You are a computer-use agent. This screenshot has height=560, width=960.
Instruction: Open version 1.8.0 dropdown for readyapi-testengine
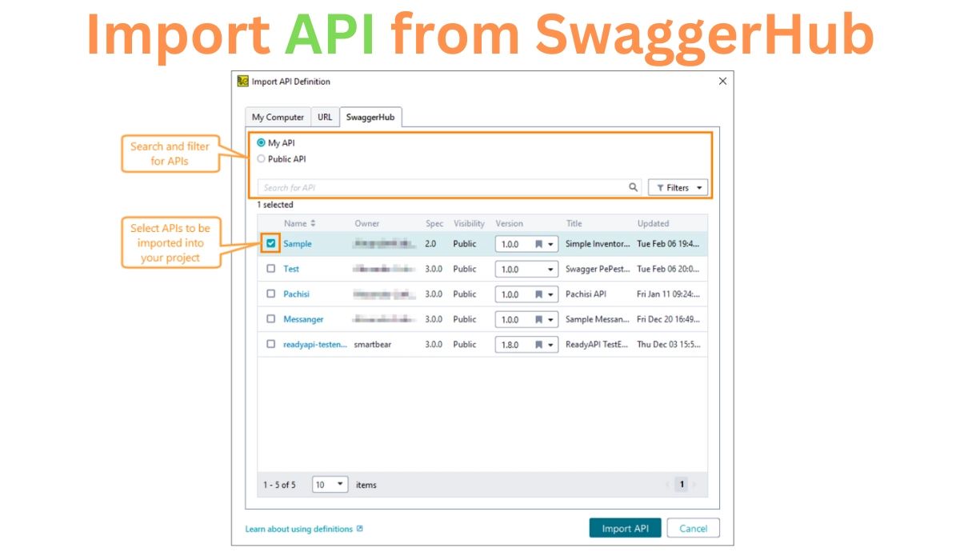551,345
